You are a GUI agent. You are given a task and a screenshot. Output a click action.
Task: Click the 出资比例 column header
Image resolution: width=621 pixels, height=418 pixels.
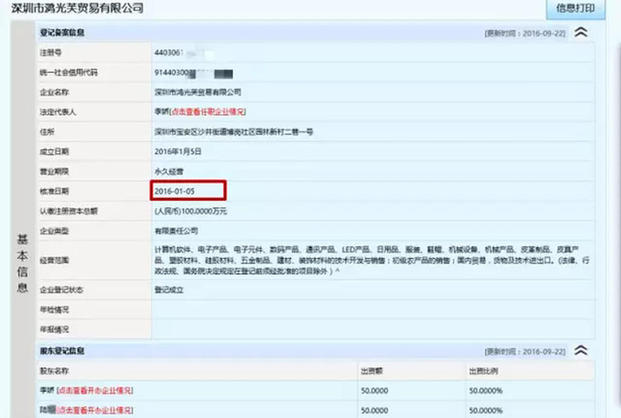[x=482, y=371]
